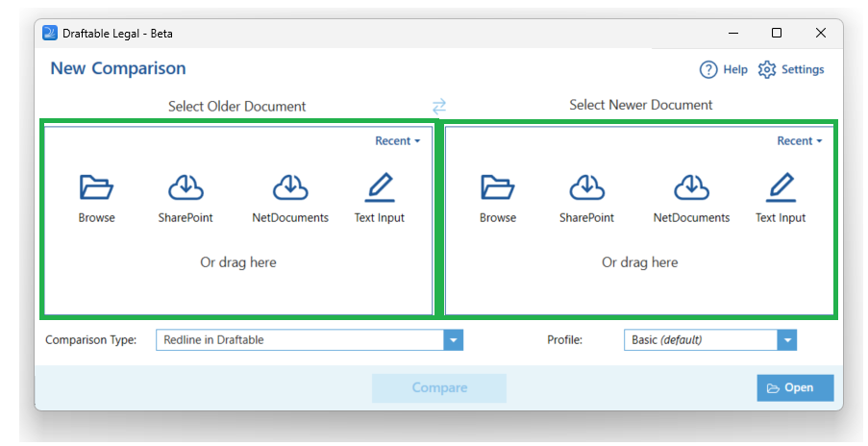Click SharePoint cloud icon for older document
The width and height of the screenshot is (868, 446).
186,187
